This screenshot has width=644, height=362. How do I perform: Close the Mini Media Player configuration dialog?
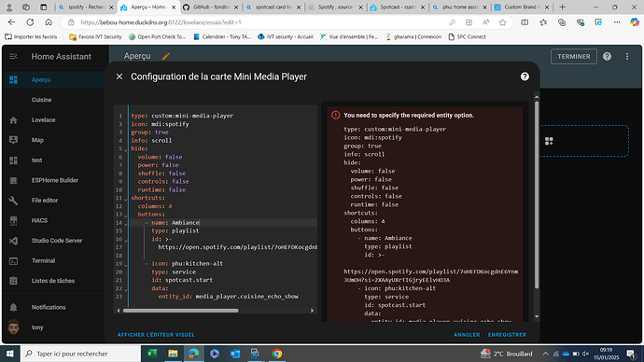click(x=119, y=77)
